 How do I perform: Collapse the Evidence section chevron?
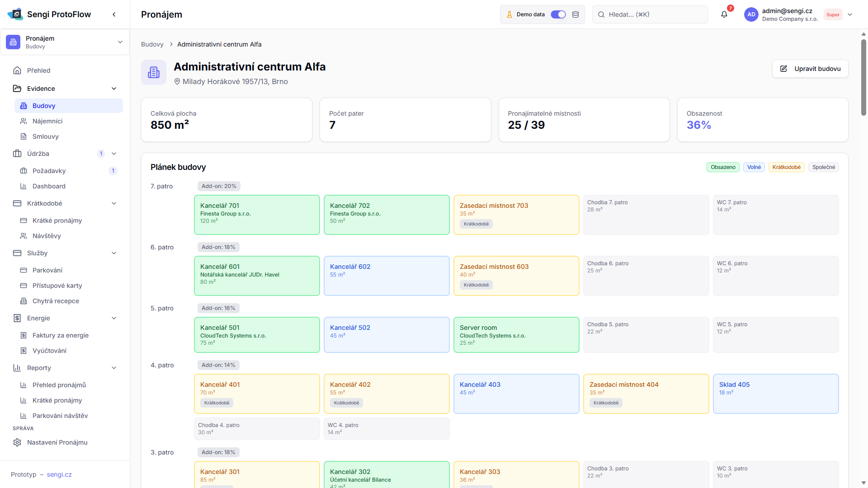(x=114, y=89)
